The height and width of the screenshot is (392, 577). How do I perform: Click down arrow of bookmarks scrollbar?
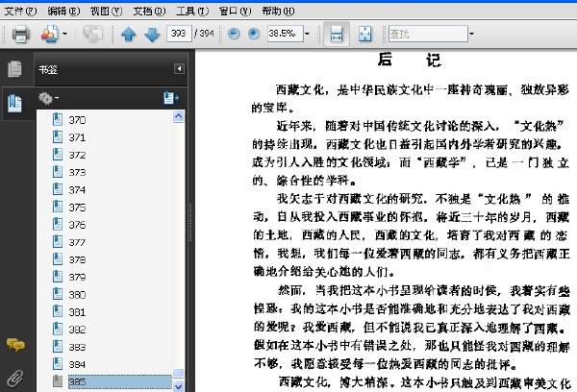coord(179,386)
